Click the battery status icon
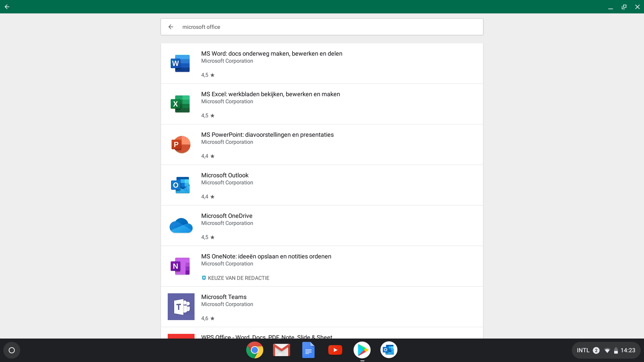 click(616, 351)
